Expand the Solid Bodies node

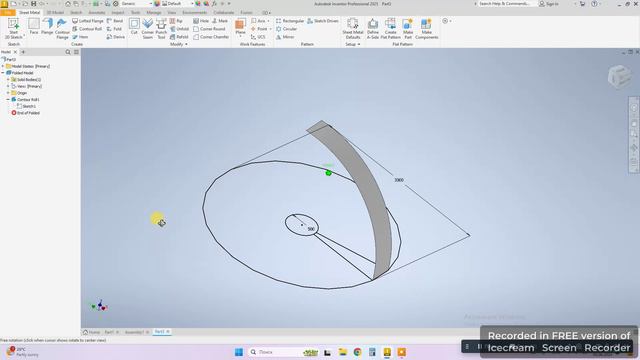(8, 80)
